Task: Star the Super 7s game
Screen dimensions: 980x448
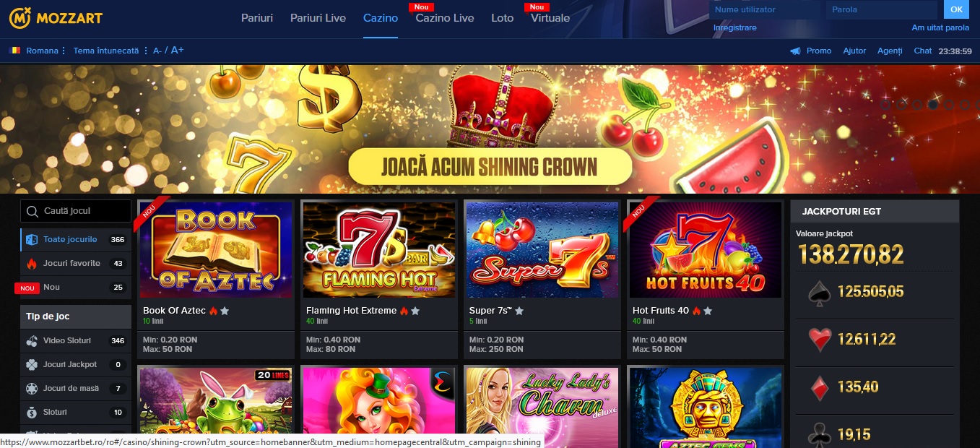Action: pos(519,311)
